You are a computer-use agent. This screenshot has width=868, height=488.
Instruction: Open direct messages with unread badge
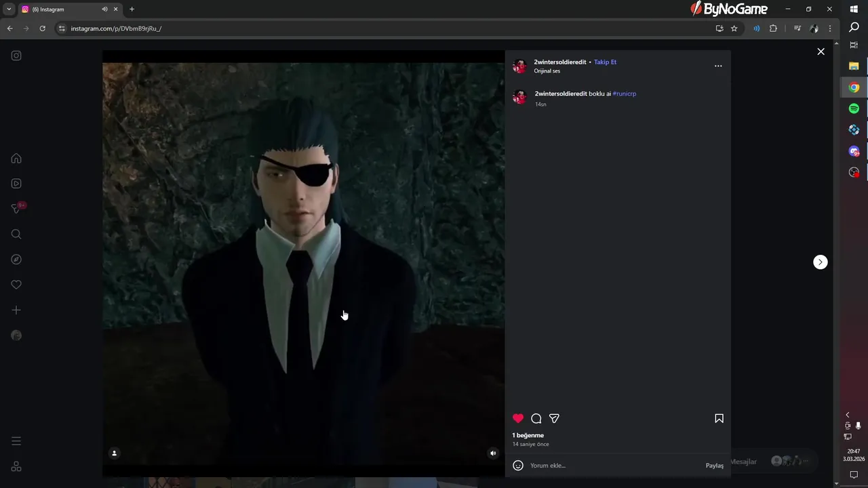coord(18,208)
